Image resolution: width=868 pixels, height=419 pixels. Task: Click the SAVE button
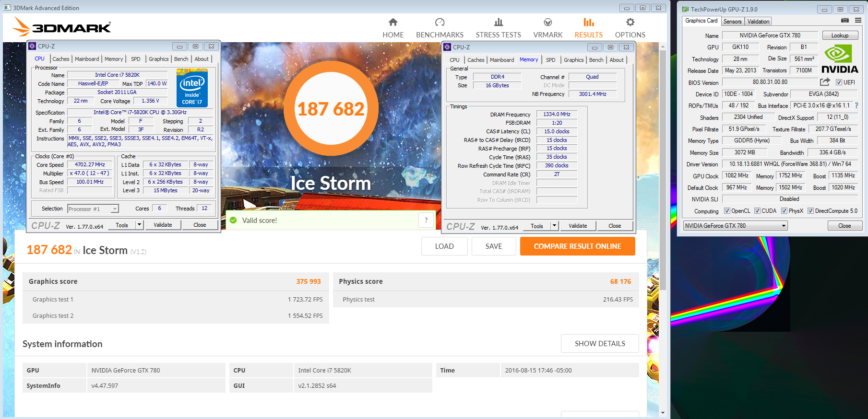(x=494, y=246)
